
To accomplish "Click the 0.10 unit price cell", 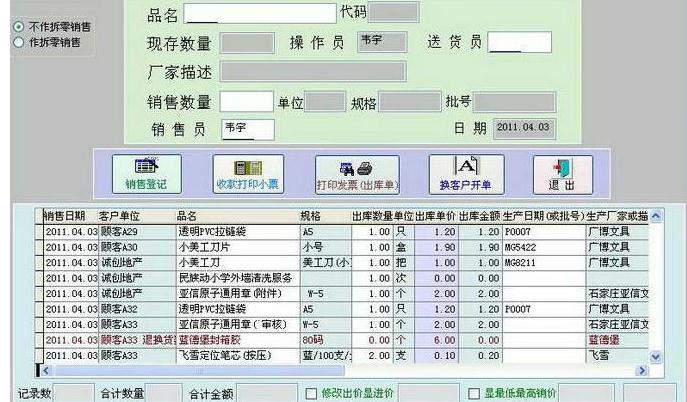I will [436, 356].
